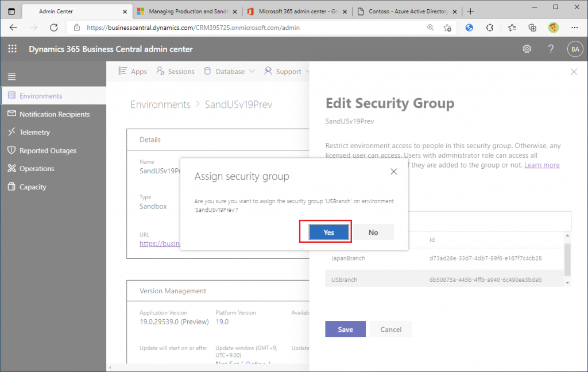588x372 pixels.
Task: Open the tab actions menu icon
Action: pyautogui.click(x=11, y=11)
